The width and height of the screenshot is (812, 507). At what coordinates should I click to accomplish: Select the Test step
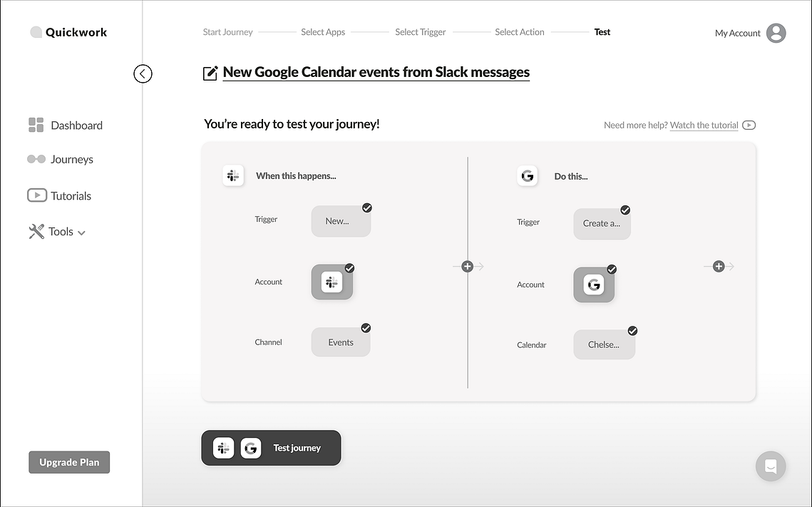(602, 32)
